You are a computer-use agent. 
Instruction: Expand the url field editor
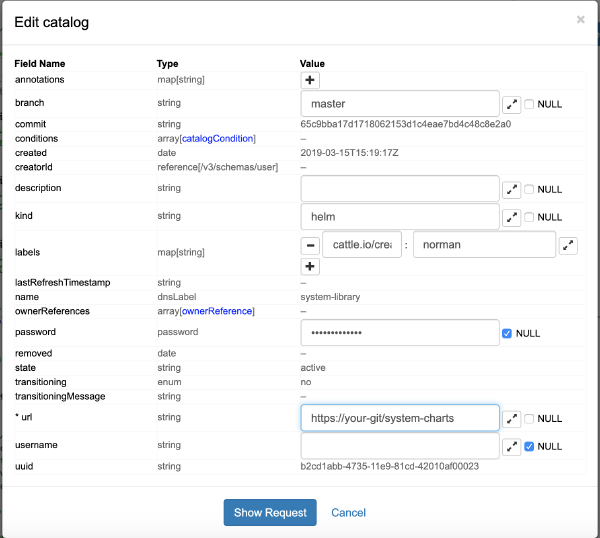[511, 418]
